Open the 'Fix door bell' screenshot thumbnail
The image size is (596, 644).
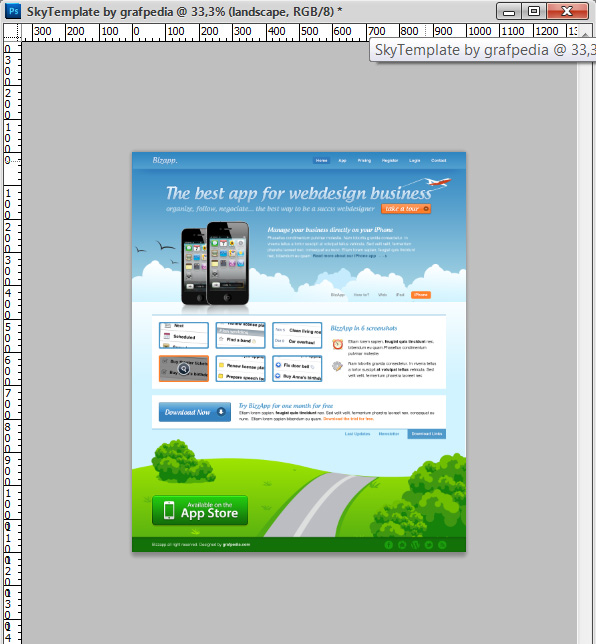point(297,369)
